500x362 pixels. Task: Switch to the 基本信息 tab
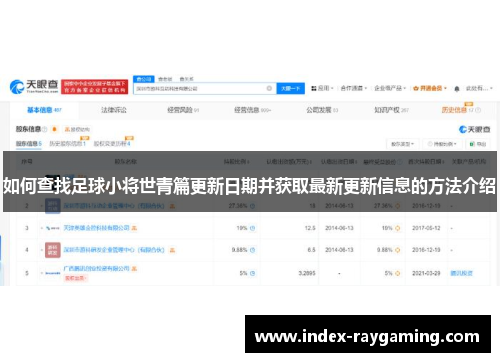click(44, 110)
